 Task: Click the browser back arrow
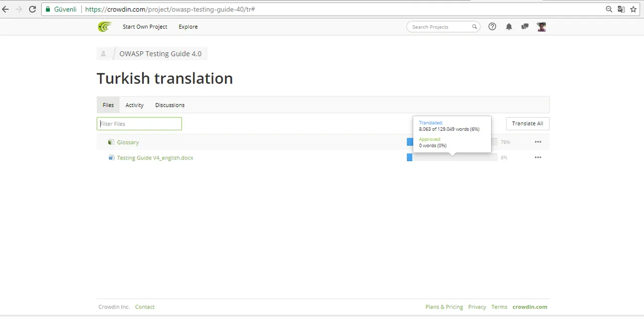tap(6, 9)
